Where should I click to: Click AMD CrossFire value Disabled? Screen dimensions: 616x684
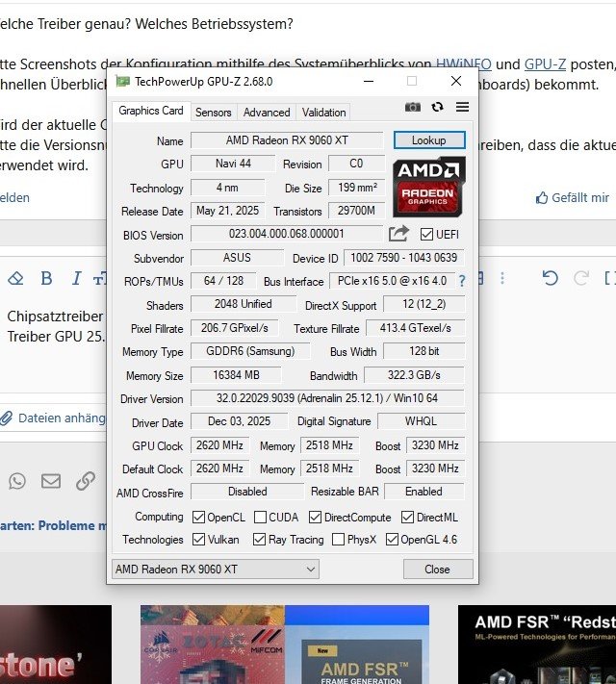tap(247, 492)
